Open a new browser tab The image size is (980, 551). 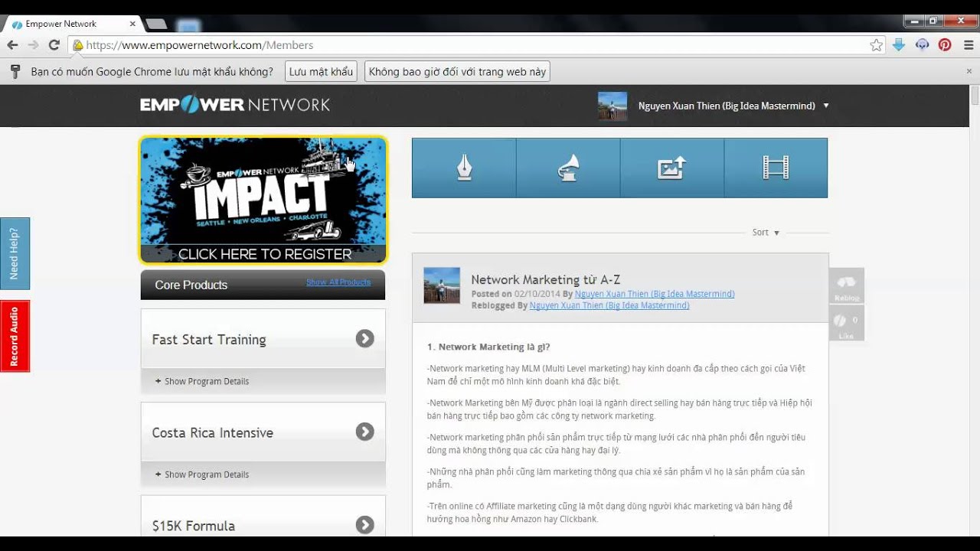click(x=156, y=24)
